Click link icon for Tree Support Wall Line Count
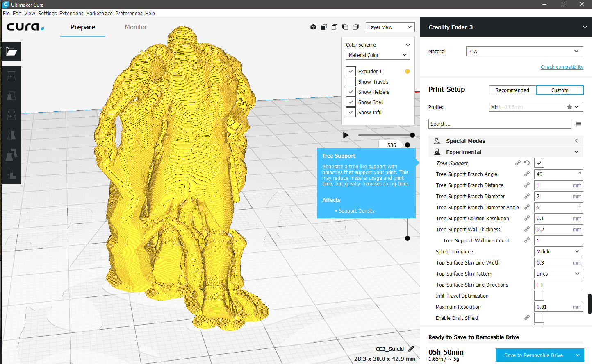Image resolution: width=592 pixels, height=364 pixels. 527,240
